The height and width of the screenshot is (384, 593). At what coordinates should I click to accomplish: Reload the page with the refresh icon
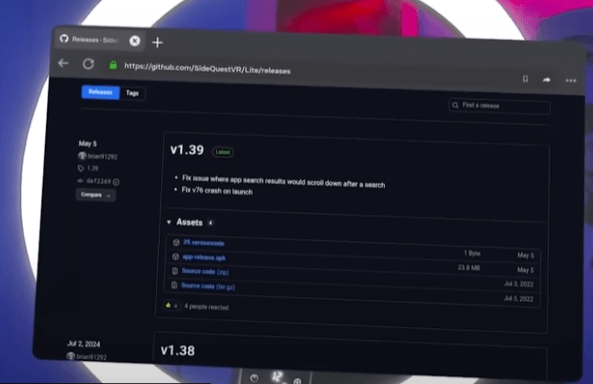click(88, 64)
